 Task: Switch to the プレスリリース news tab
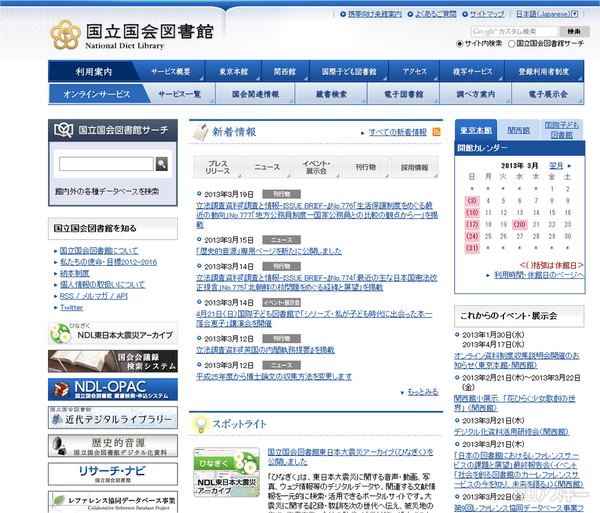click(217, 167)
